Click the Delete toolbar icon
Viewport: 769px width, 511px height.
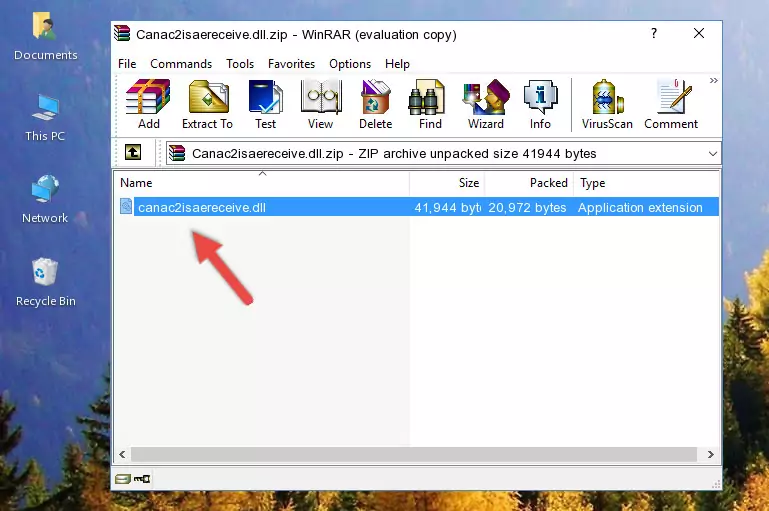click(376, 104)
